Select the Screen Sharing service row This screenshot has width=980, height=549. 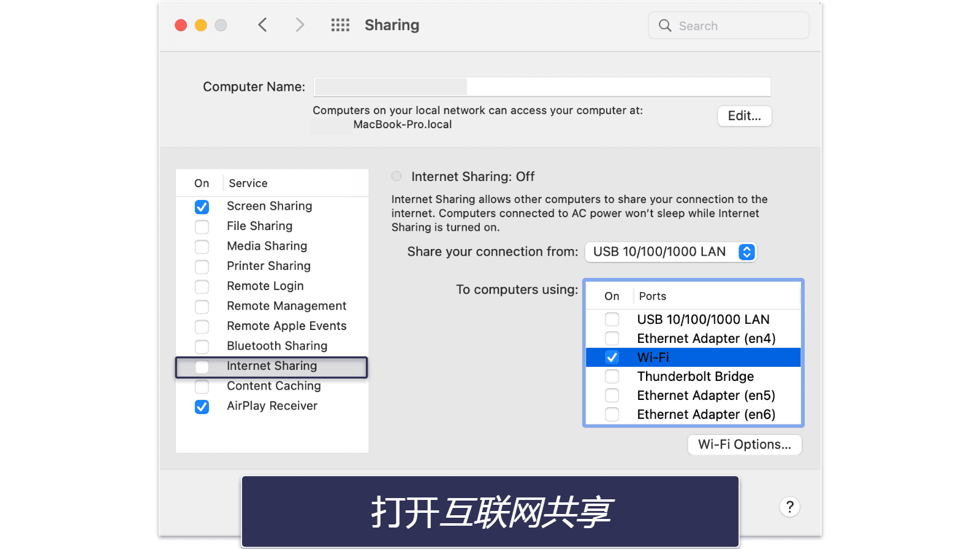[x=272, y=206]
